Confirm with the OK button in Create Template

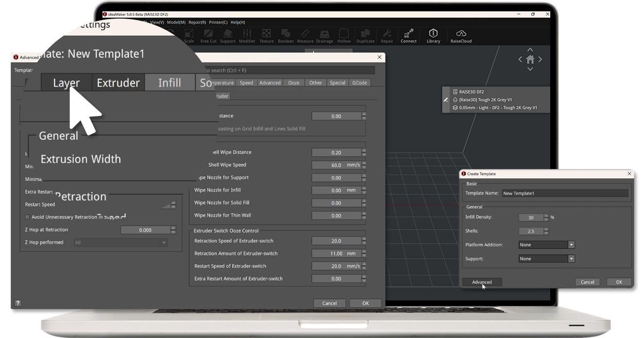(x=619, y=282)
